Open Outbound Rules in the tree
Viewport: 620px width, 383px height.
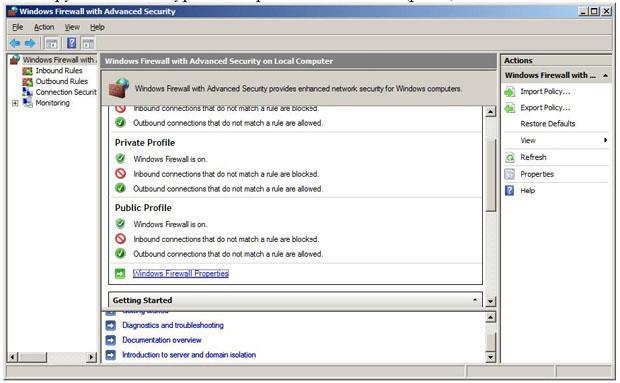tap(62, 81)
